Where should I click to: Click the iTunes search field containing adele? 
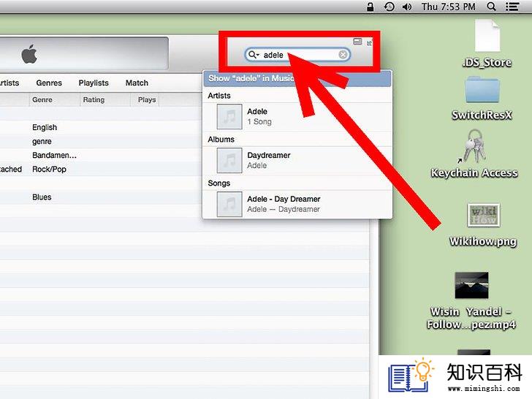(297, 55)
